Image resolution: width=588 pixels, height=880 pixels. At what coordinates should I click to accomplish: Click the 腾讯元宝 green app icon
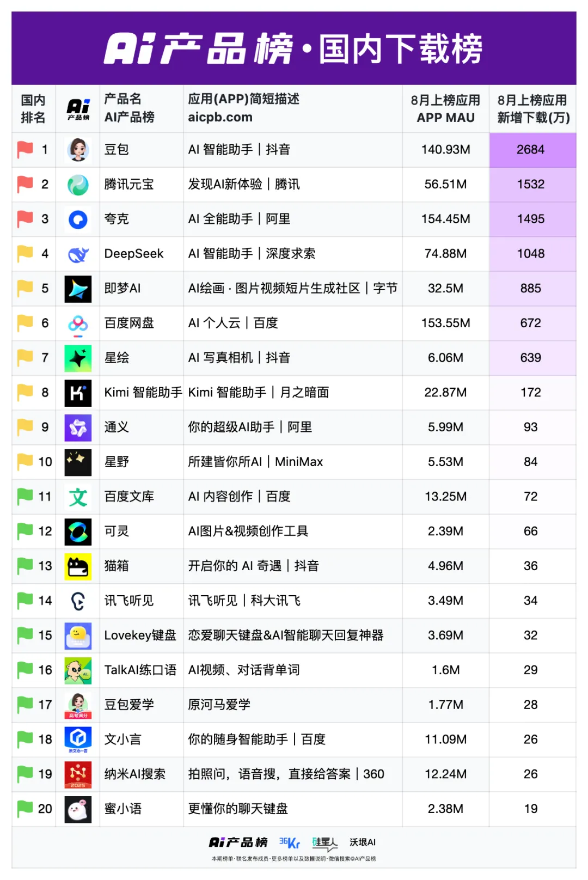click(78, 185)
